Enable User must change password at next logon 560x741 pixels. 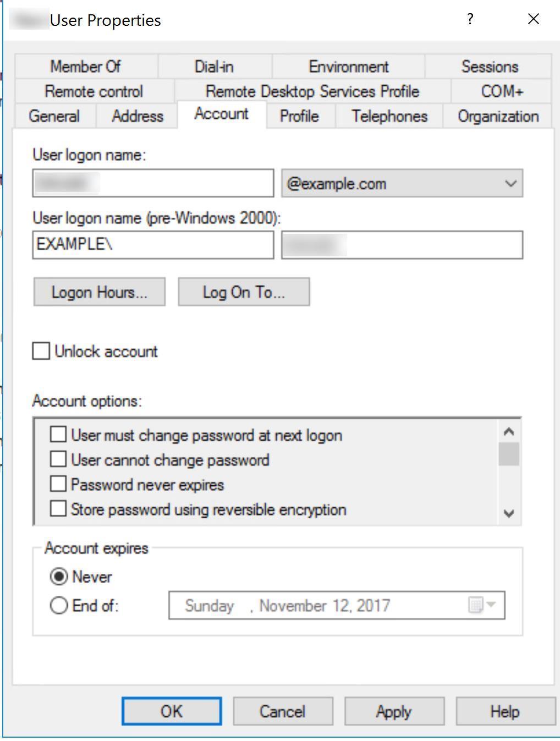58,435
